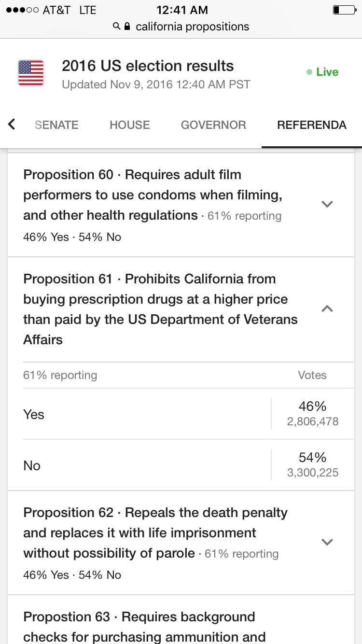Screen dimensions: 362x644
Task: Tap the US flag icon
Action: pyautogui.click(x=31, y=73)
